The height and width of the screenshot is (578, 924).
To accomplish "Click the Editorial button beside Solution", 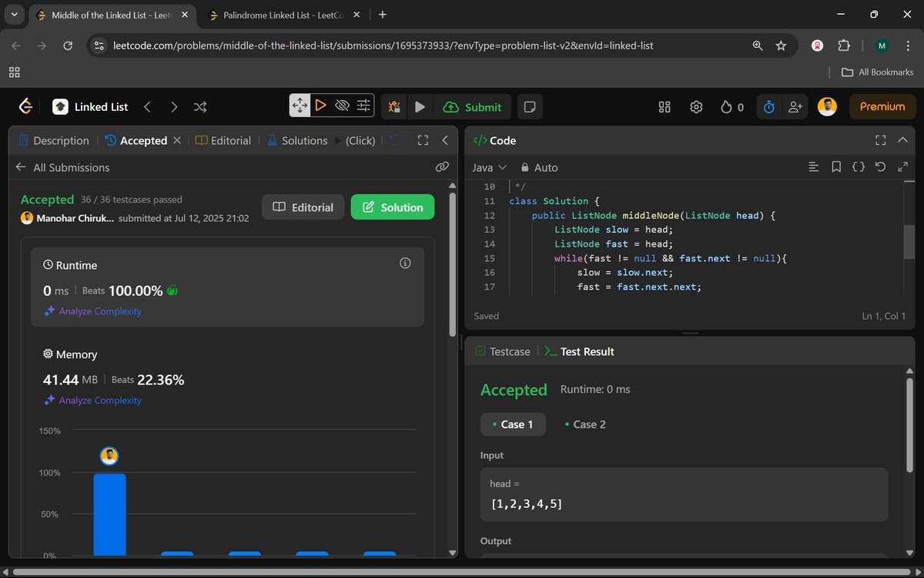I will (303, 207).
